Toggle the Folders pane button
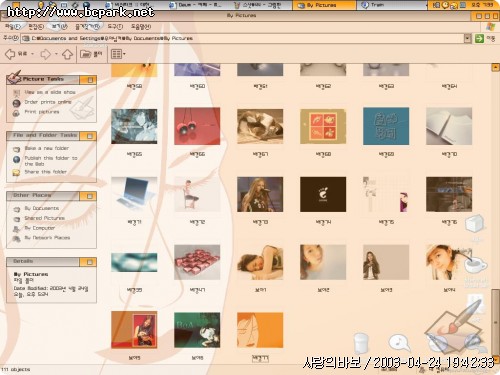500x375 pixels. click(x=91, y=54)
